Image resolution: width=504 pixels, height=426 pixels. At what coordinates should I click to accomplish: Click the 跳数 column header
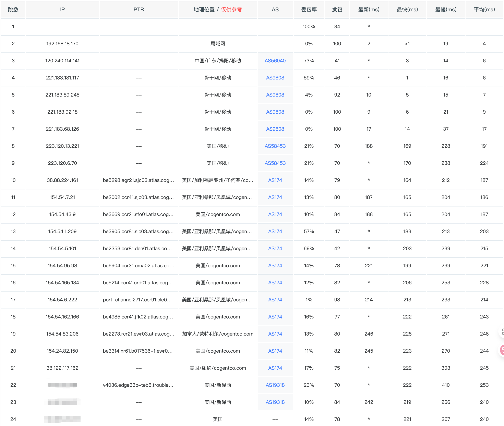(x=13, y=10)
